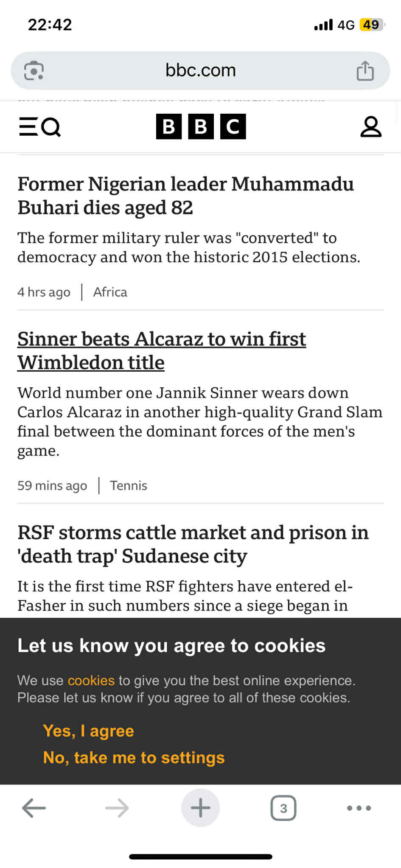Select the Tennis section tag

(x=128, y=486)
